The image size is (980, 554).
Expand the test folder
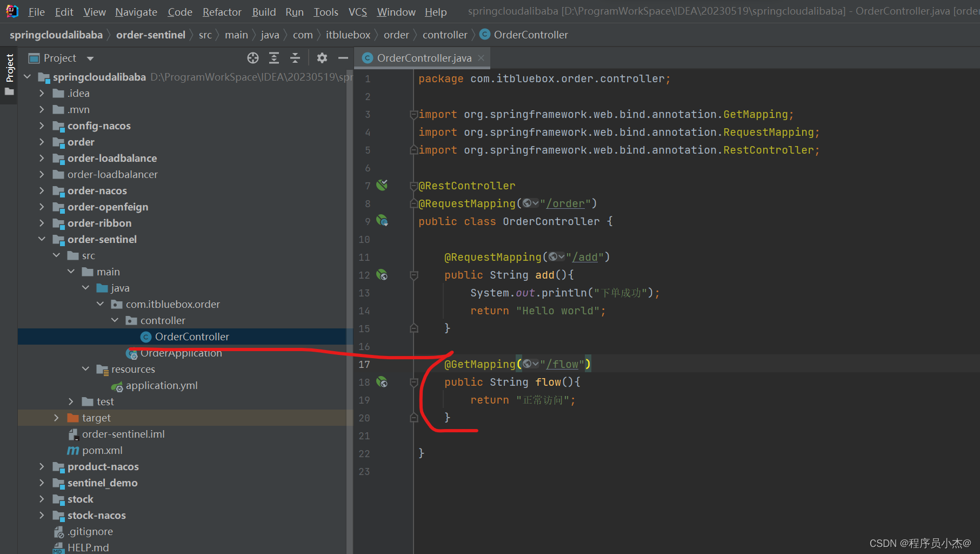pyautogui.click(x=71, y=401)
